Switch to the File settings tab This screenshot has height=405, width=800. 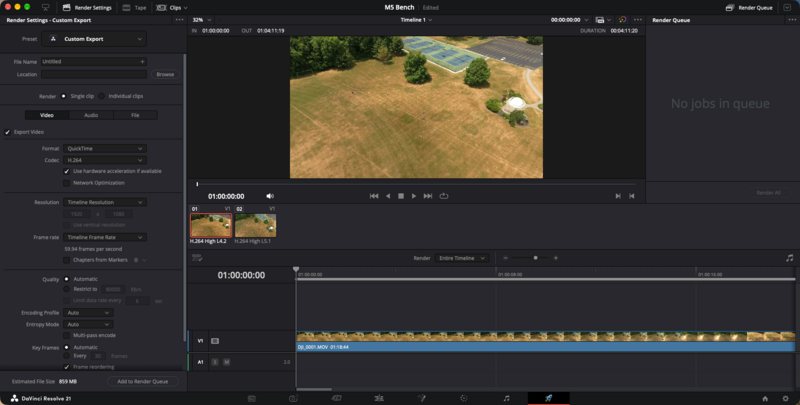(135, 115)
